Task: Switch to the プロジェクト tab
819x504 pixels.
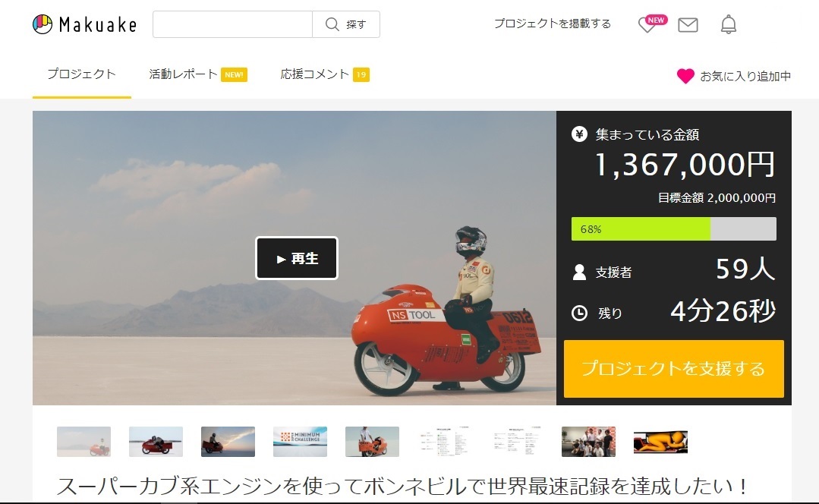Action: pos(81,74)
